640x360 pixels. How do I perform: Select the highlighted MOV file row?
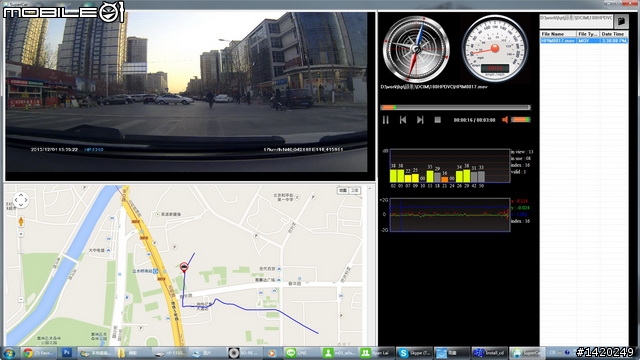tap(584, 41)
